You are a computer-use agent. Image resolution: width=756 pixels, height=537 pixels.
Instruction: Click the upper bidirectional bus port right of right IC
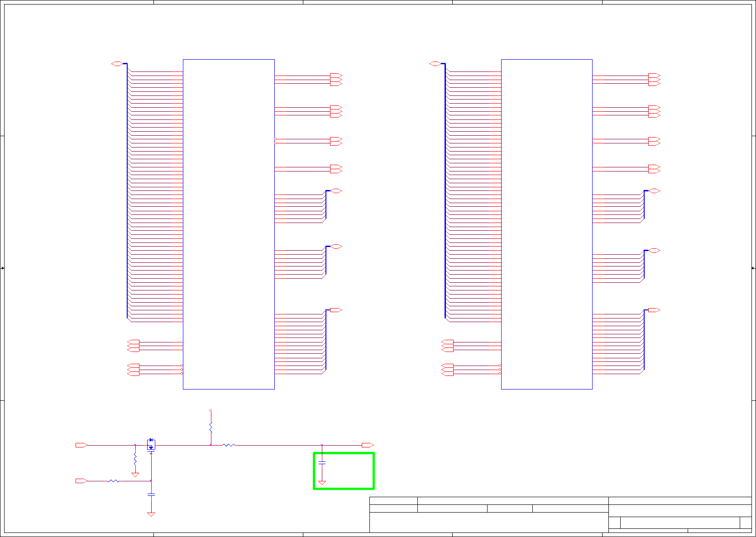655,191
